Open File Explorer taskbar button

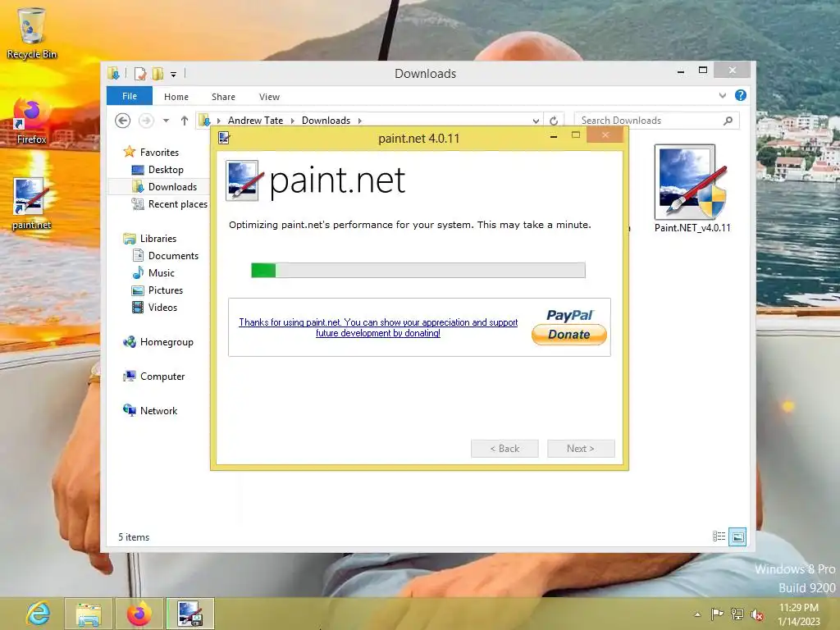(x=89, y=614)
